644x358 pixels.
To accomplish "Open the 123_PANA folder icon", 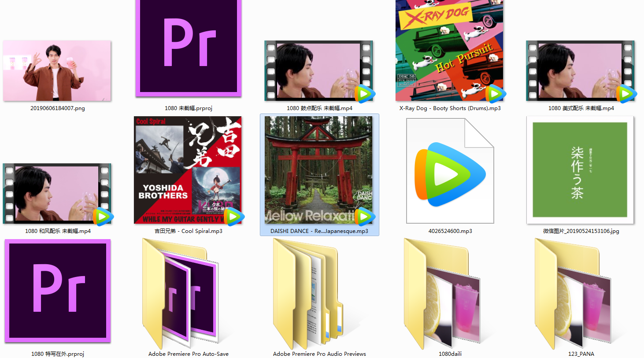I will tap(573, 293).
